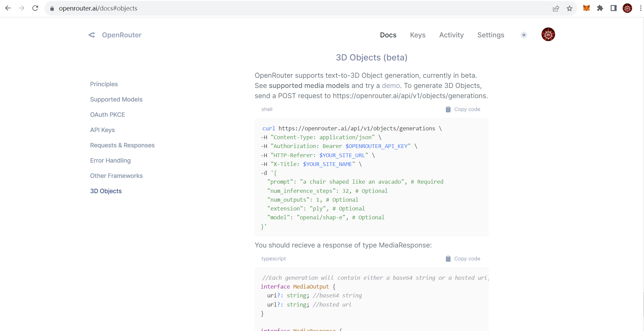Viewport: 644px width, 331px height.
Task: Jump to API Keys section
Action: [102, 130]
